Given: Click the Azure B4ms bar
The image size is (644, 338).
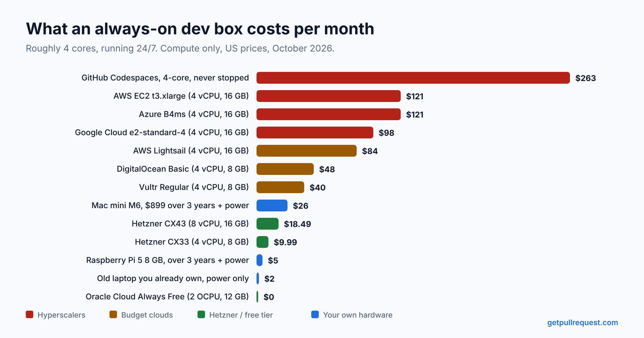Looking at the screenshot, I should pyautogui.click(x=328, y=114).
